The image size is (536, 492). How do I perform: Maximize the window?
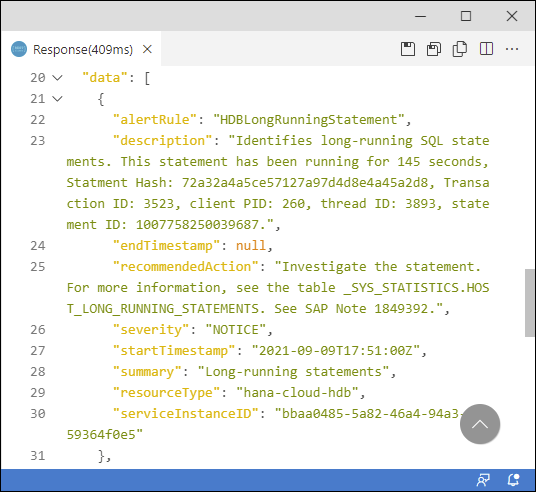click(x=466, y=16)
